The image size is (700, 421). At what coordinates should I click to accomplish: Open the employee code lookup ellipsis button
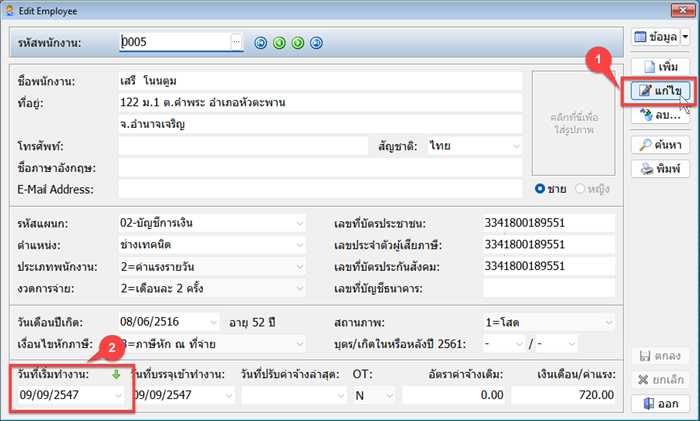236,42
